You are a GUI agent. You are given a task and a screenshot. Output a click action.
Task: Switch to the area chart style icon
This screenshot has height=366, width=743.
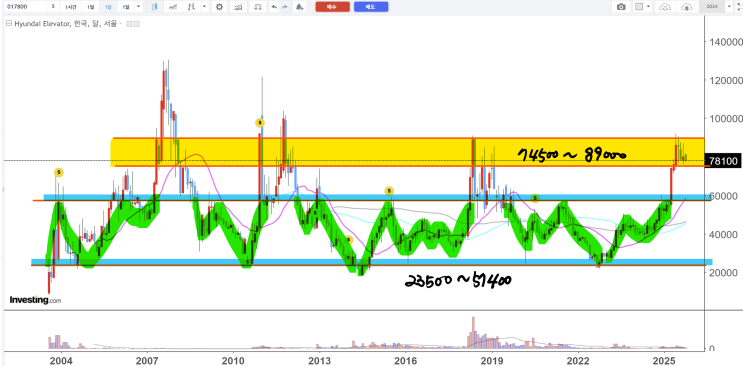(x=173, y=7)
